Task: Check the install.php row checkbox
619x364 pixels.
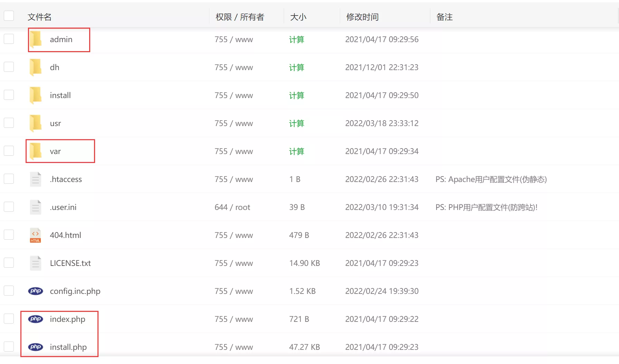Action: pos(9,346)
